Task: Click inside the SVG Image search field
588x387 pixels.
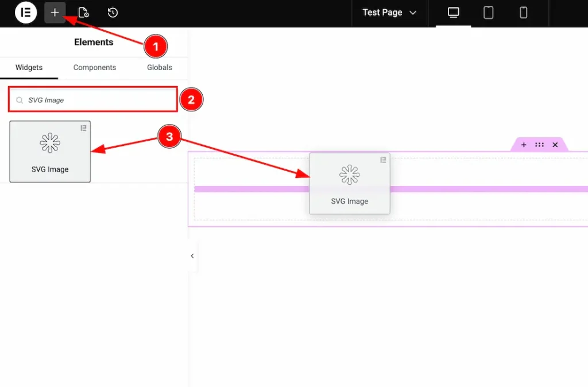Action: [x=92, y=99]
